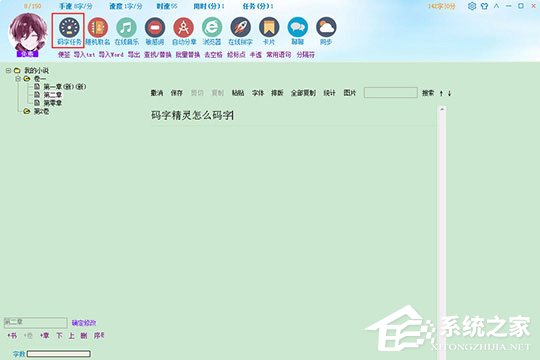Click the search previous up arrow

[441, 93]
